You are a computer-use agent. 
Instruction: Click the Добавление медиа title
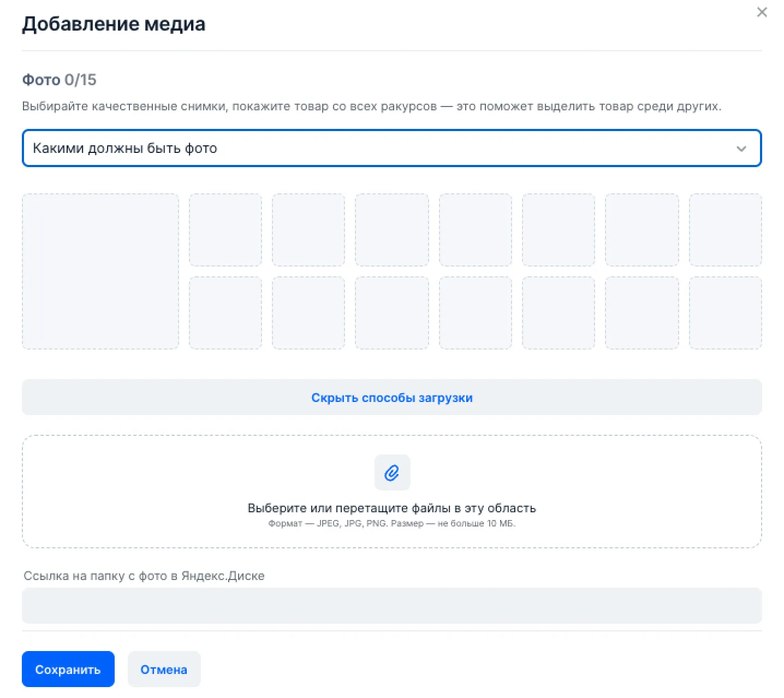point(114,24)
